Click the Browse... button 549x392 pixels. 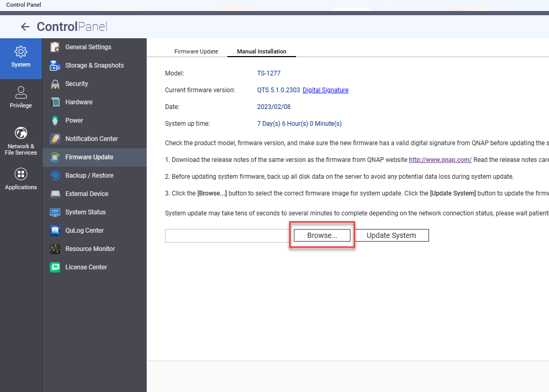coord(322,235)
